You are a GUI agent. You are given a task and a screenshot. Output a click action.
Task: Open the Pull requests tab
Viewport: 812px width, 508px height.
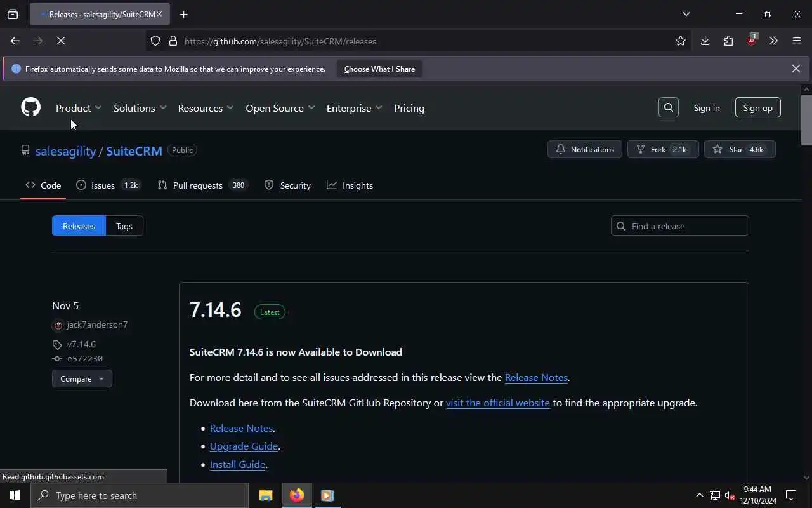202,185
